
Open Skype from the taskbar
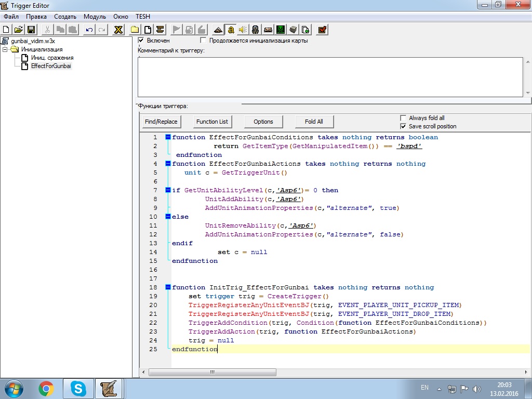78,388
